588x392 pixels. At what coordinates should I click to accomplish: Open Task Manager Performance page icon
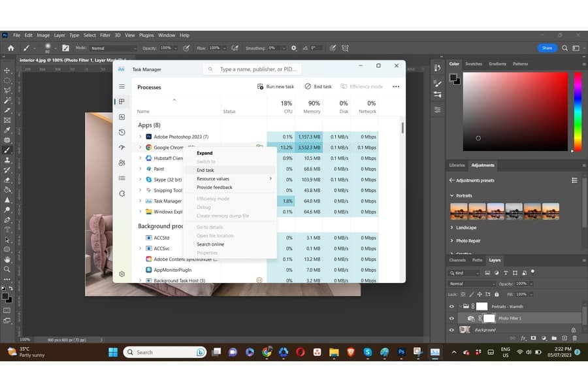tap(122, 117)
